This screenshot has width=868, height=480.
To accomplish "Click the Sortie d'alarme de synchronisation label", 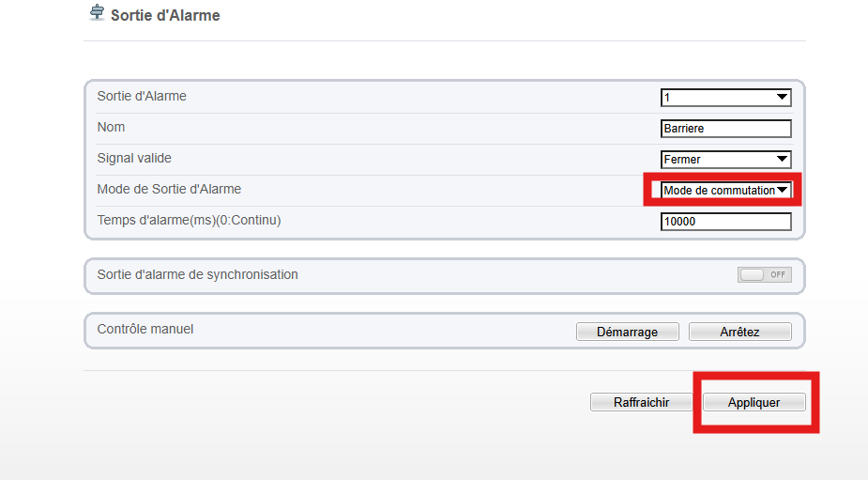I will point(197,274).
